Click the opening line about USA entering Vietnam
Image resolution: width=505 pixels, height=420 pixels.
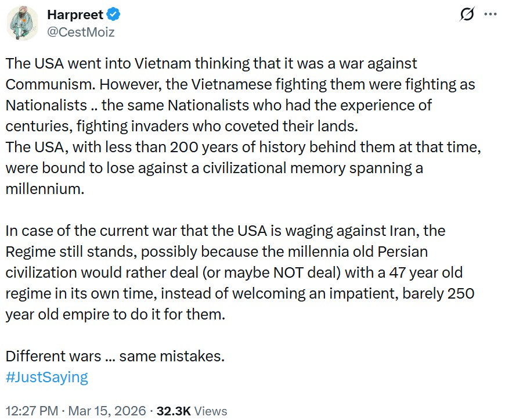211,63
